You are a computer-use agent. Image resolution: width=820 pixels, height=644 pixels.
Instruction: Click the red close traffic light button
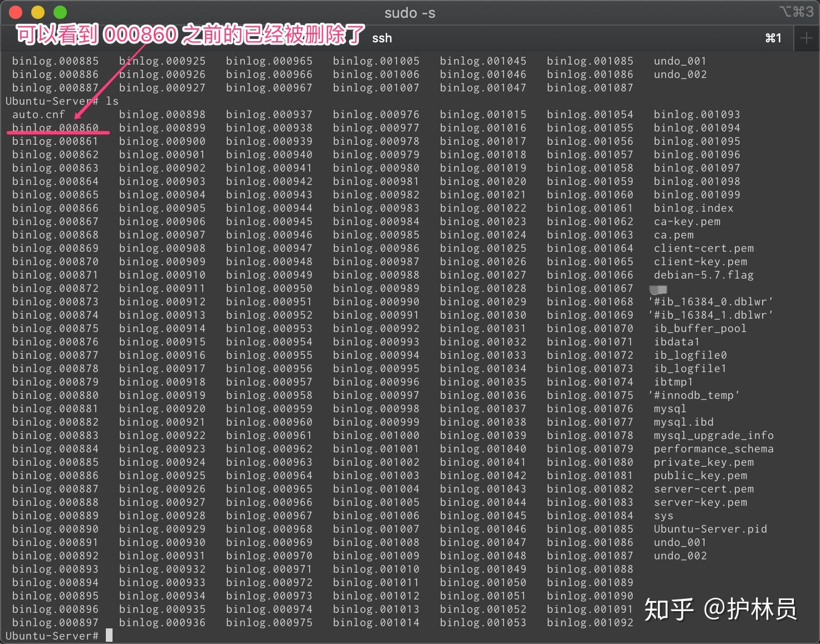(x=15, y=12)
